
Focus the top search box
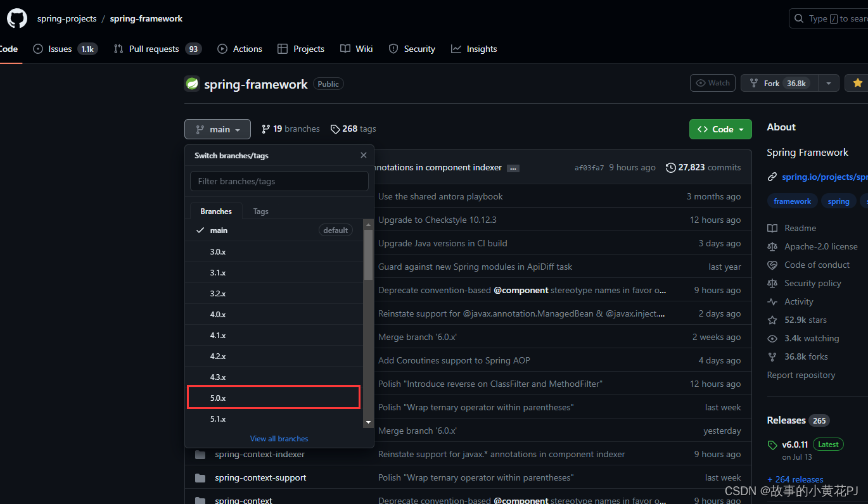coord(829,18)
